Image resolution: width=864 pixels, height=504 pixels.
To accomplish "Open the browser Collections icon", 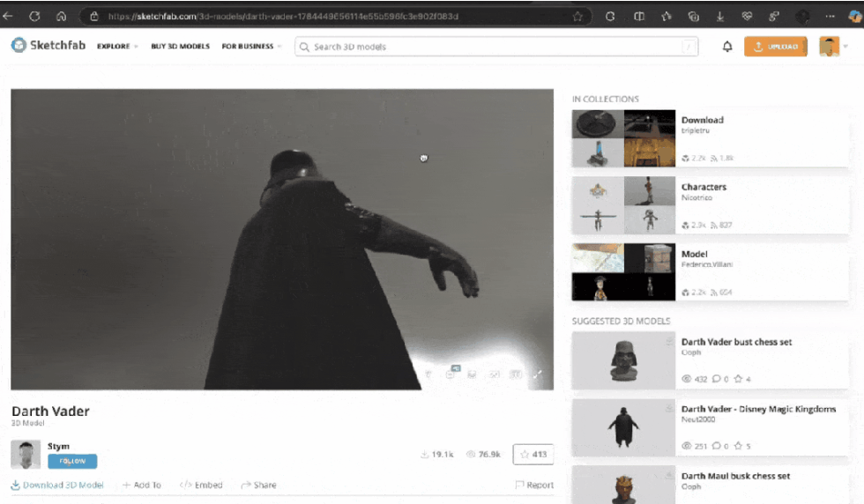I will [693, 17].
